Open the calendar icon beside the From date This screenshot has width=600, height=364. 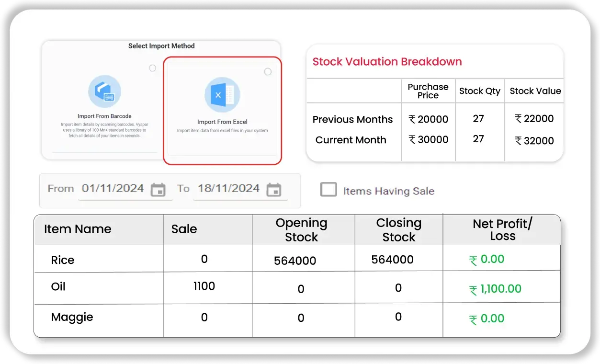click(x=159, y=189)
